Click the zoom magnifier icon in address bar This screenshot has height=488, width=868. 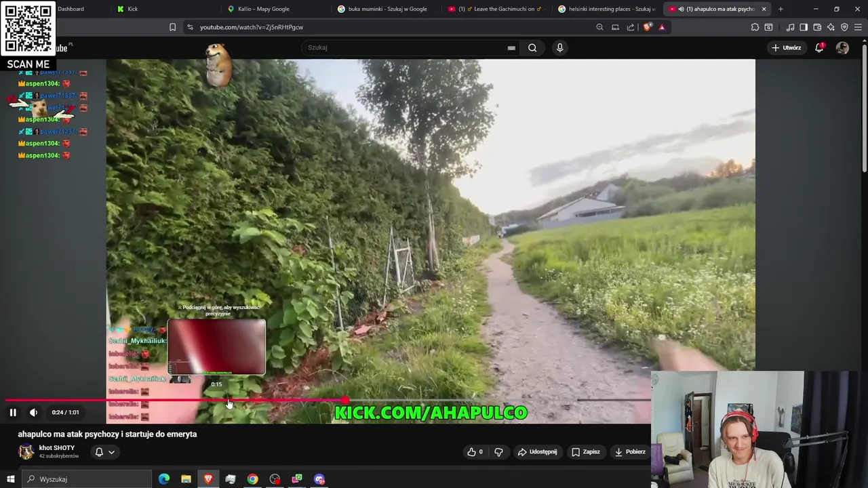(599, 27)
